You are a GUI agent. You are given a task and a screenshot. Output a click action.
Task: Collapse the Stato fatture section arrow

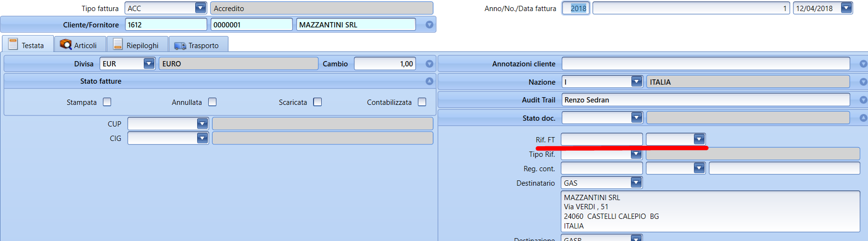pos(429,81)
